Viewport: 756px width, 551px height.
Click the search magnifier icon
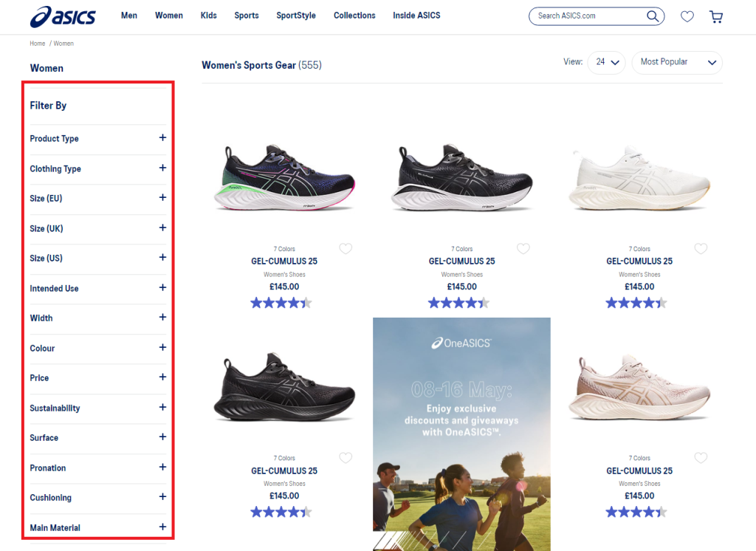(653, 16)
